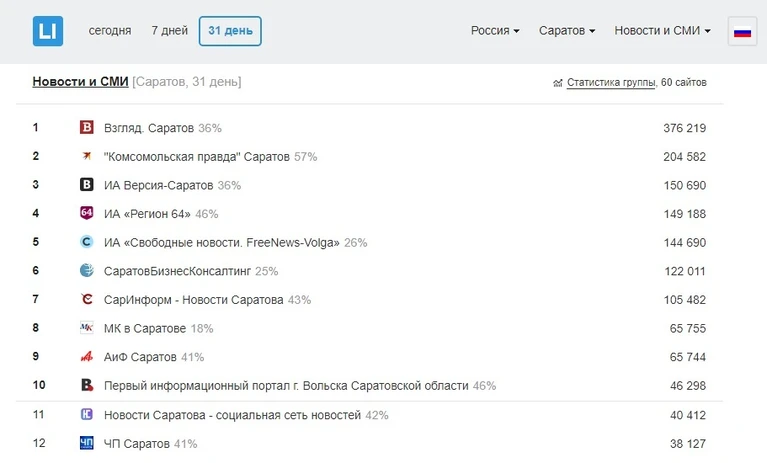The image size is (767, 463).
Task: Click the Russian flag language button
Action: 742,31
